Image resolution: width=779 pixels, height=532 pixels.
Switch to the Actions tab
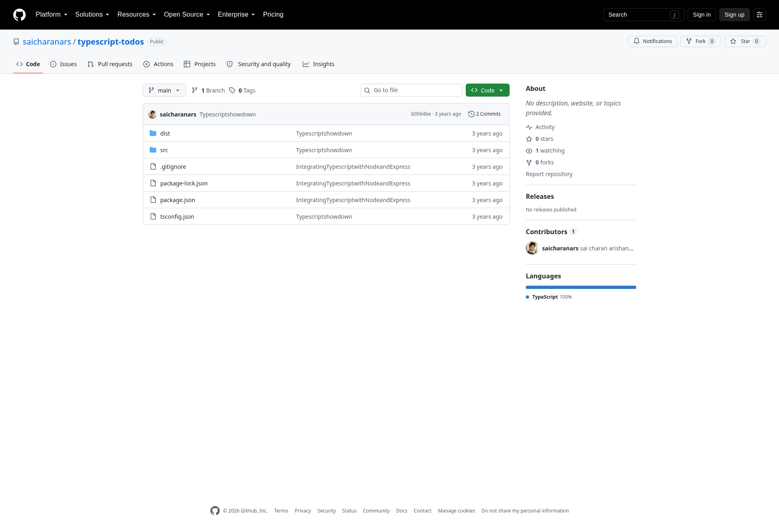(158, 64)
